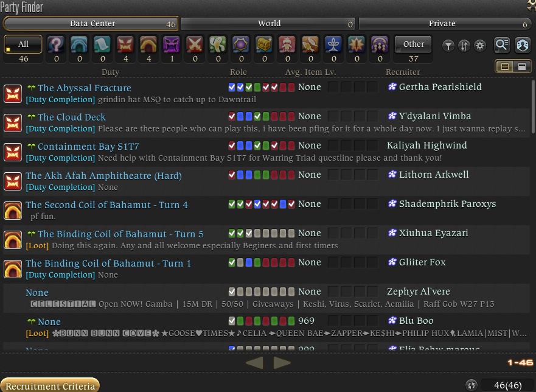Go to the next page arrow
This screenshot has height=392, width=536.
coord(282,363)
